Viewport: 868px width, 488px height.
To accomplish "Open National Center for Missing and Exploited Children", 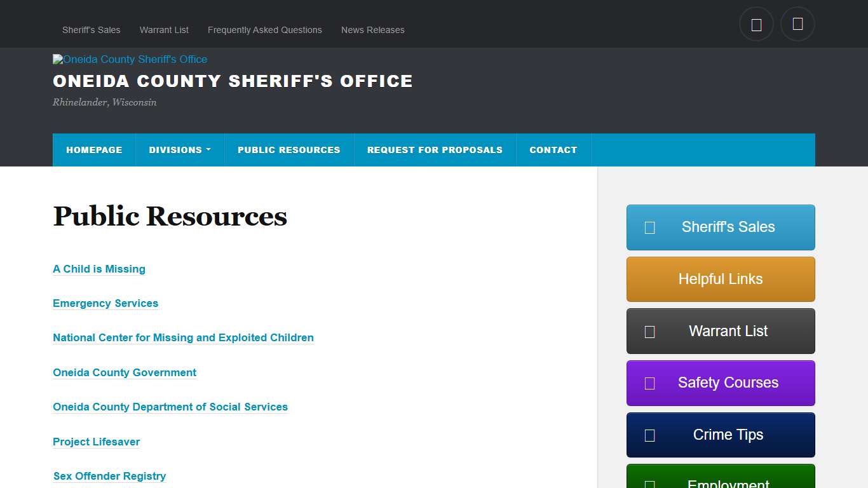I will [x=183, y=337].
